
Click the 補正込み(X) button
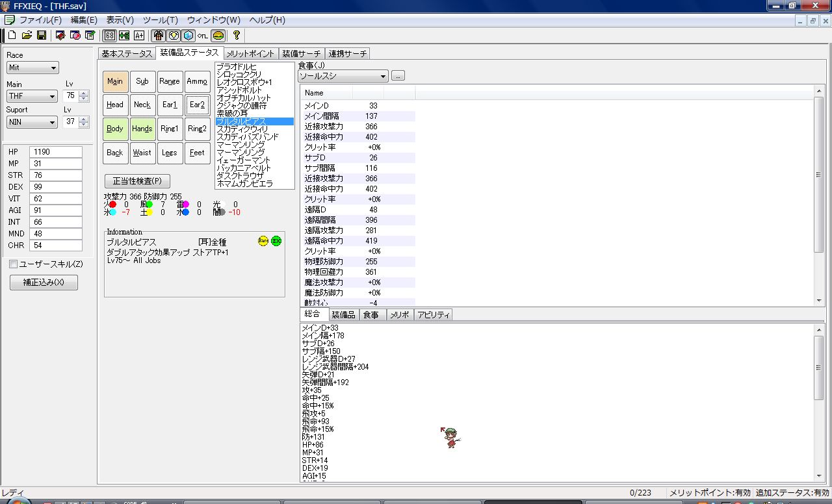click(x=44, y=283)
